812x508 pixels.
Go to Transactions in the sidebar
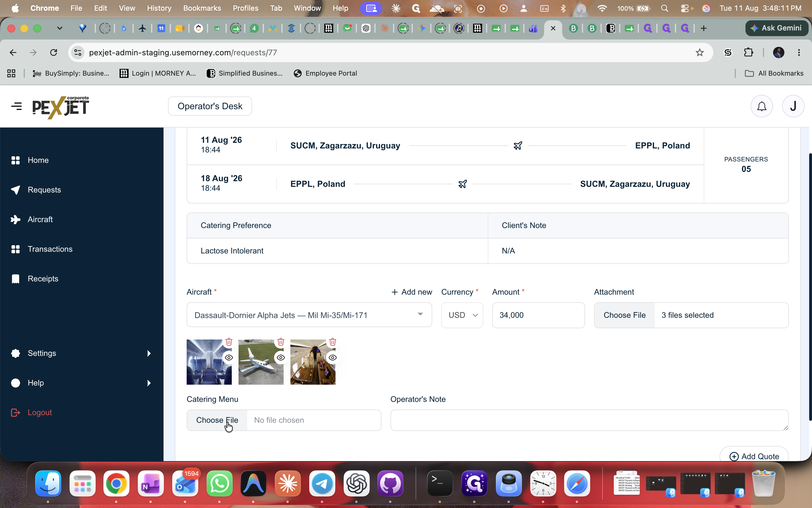tap(50, 249)
